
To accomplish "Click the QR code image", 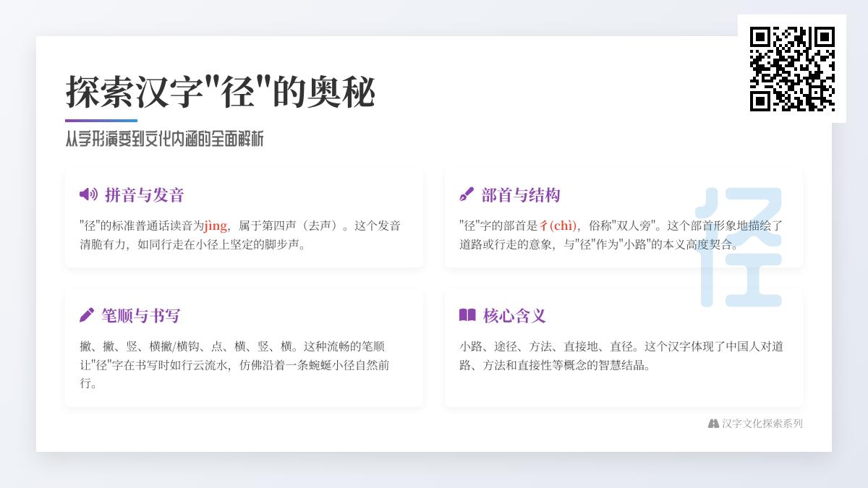I will tap(792, 69).
